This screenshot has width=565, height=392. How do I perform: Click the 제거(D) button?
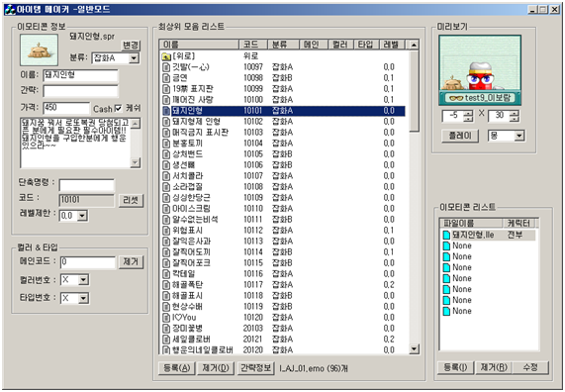click(x=216, y=368)
